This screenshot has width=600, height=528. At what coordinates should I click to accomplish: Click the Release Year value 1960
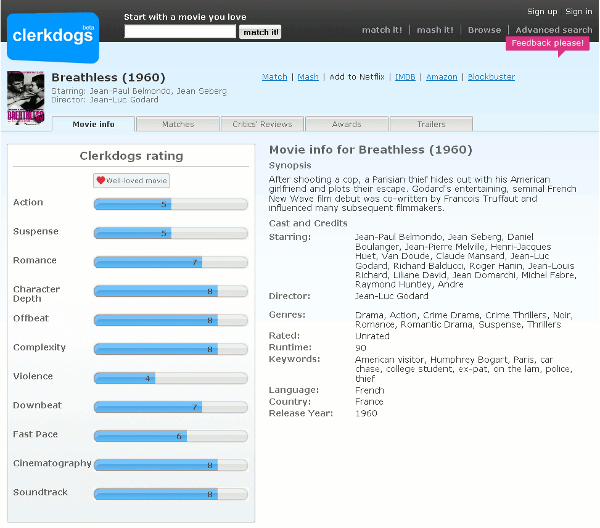click(x=366, y=414)
